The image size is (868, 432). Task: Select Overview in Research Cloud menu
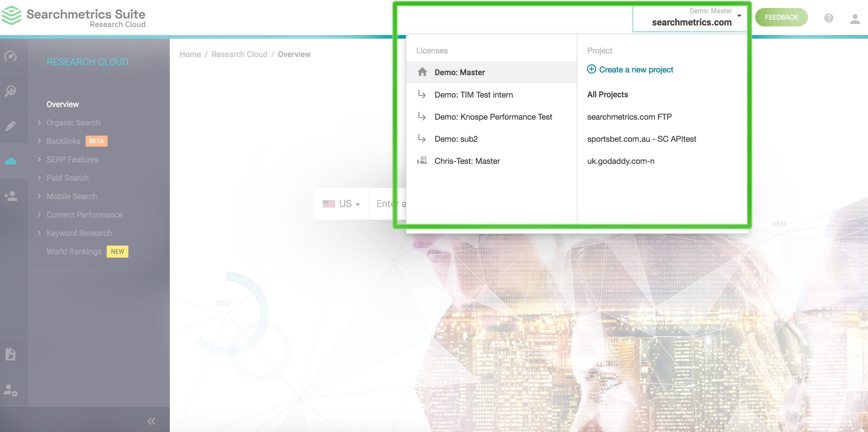point(63,104)
